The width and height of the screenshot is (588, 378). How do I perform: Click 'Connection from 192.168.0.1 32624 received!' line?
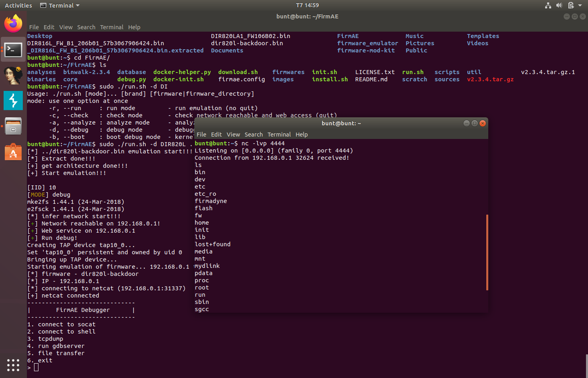(272, 158)
